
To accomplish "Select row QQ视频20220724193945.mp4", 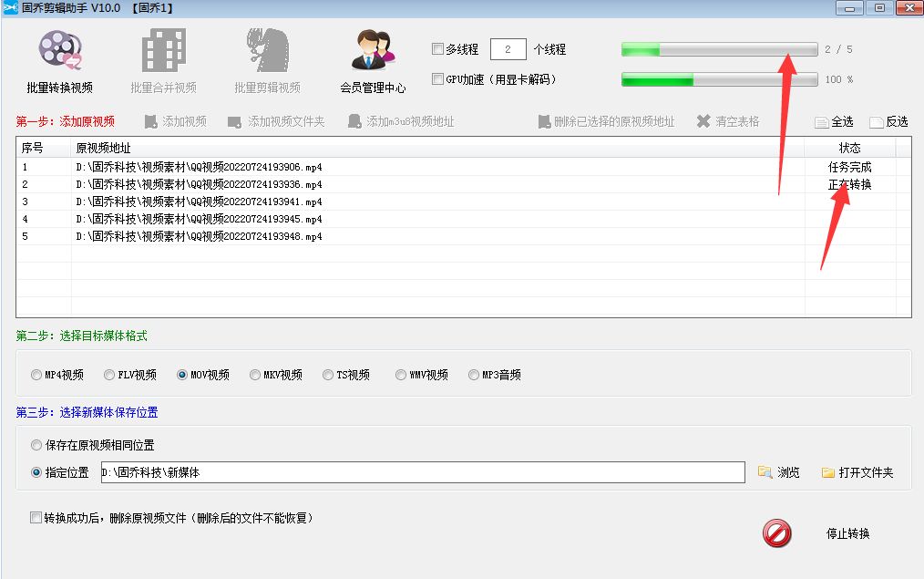I will [x=464, y=219].
